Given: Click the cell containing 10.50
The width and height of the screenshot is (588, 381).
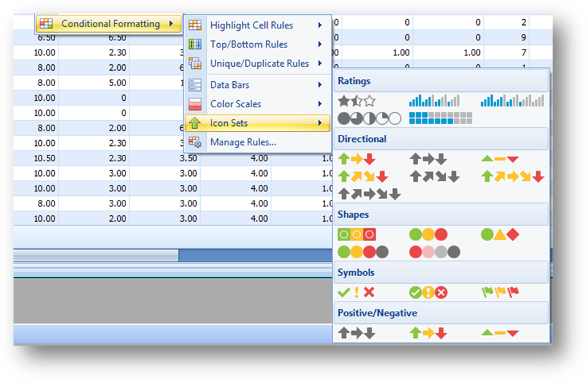Looking at the screenshot, I should (36, 159).
